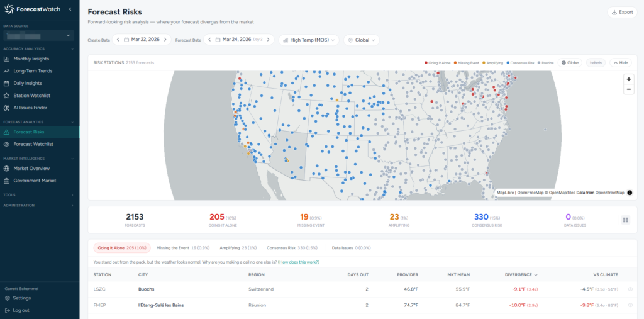
Task: Open Government Market in sidebar
Action: (35, 181)
